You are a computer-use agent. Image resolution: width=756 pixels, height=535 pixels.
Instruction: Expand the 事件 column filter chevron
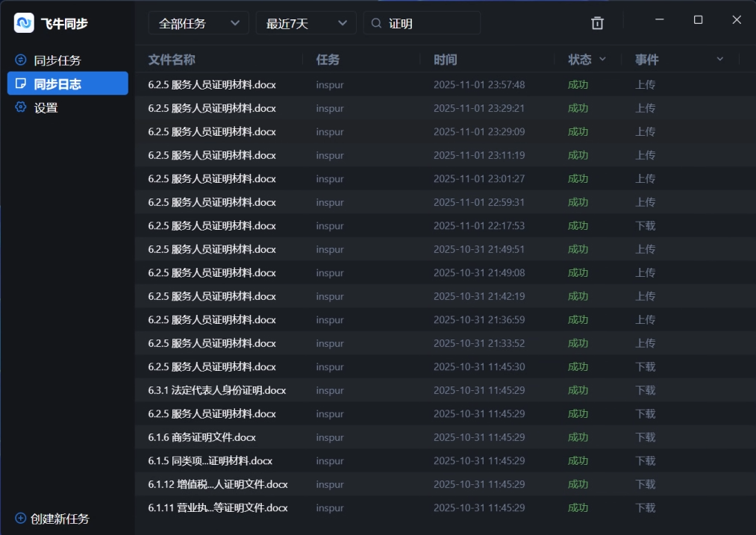click(719, 60)
